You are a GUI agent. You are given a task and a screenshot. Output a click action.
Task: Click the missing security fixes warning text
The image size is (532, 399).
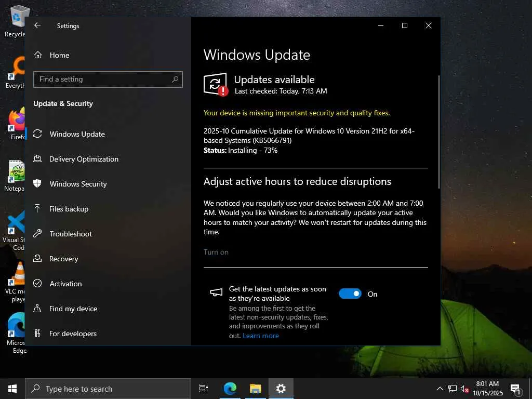click(x=297, y=113)
